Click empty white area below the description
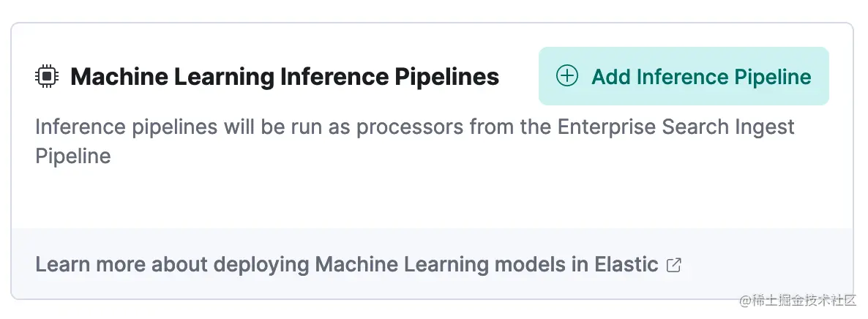The image size is (868, 319). pyautogui.click(x=433, y=198)
